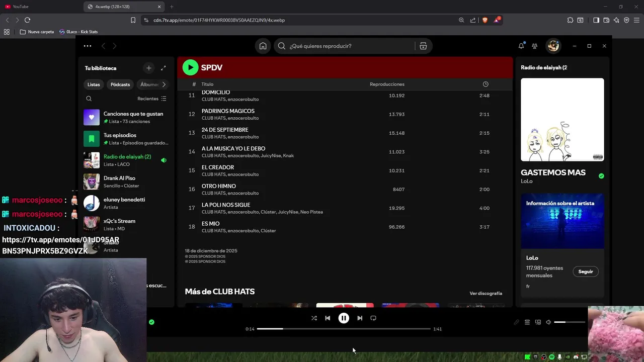Screen dimensions: 644x362
Task: Select the Listas filter chip
Action: coord(94,84)
